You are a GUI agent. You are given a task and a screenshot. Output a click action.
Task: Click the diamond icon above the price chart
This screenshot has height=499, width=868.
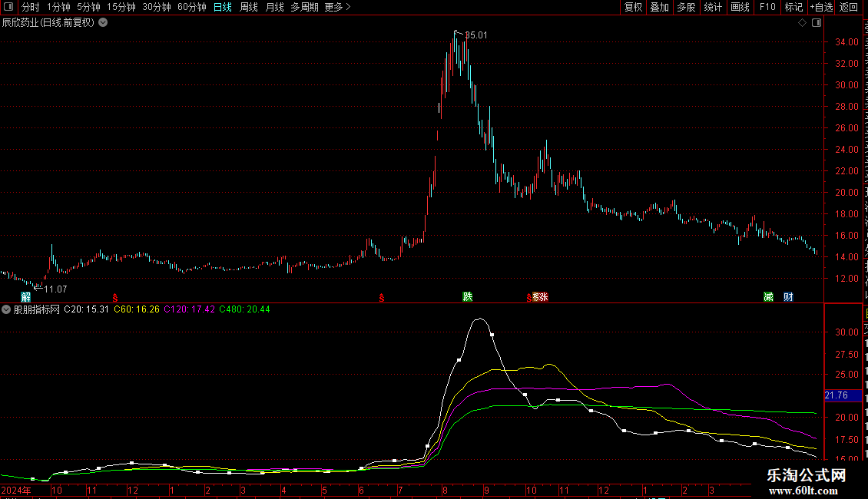802,23
